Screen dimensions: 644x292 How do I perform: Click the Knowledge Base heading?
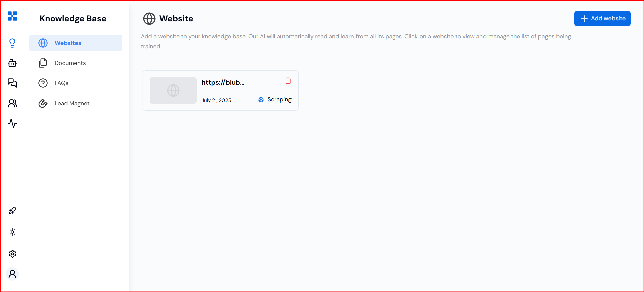(x=73, y=18)
